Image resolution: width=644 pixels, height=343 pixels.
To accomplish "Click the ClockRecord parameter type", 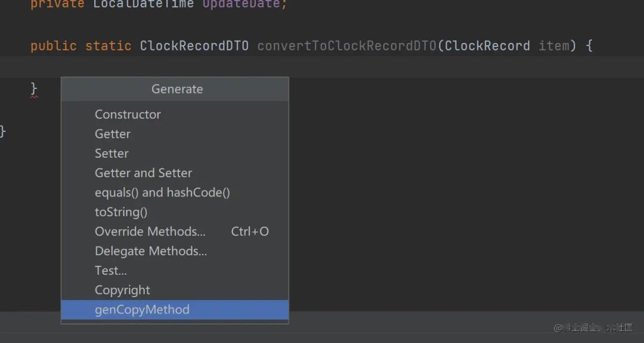I will (487, 46).
